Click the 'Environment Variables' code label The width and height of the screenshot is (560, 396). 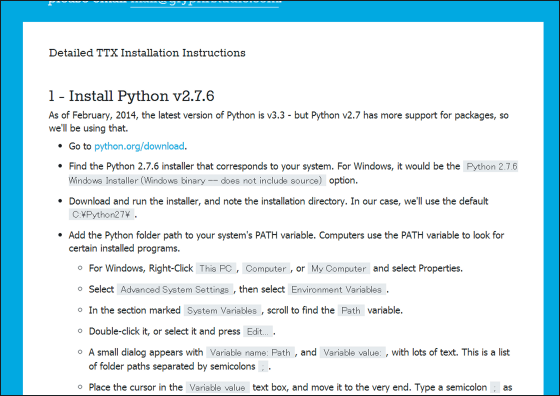pyautogui.click(x=336, y=290)
